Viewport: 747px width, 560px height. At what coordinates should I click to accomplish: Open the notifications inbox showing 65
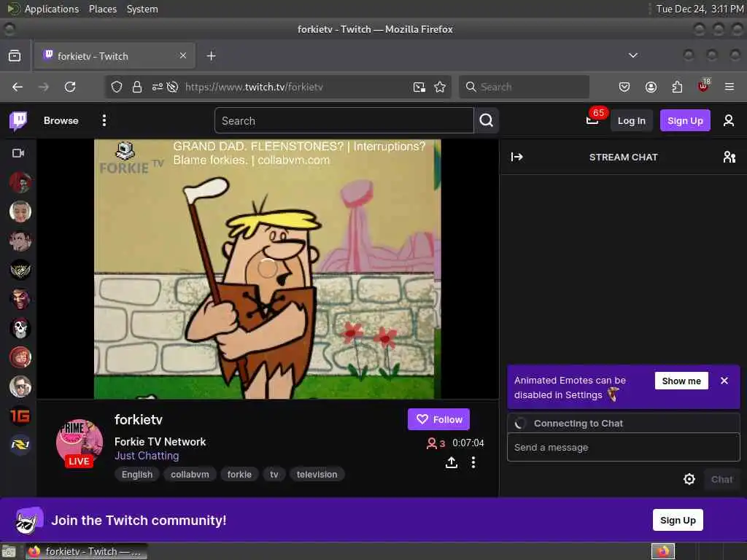[592, 120]
